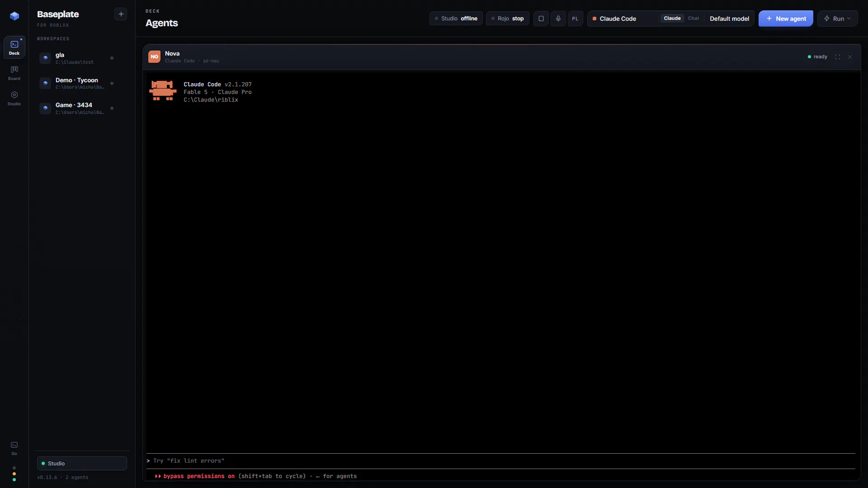Click the Claude Code v2.1.207 version line
The width and height of the screenshot is (868, 488).
tap(217, 84)
